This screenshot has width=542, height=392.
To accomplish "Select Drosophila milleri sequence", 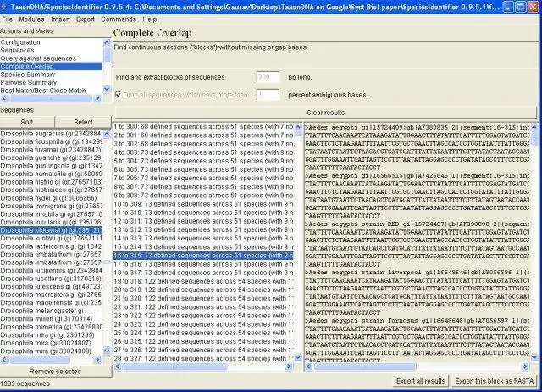I will (51, 318).
